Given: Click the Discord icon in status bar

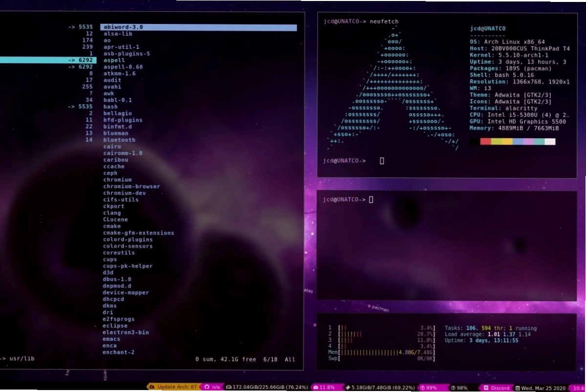Looking at the screenshot, I should [x=486, y=388].
